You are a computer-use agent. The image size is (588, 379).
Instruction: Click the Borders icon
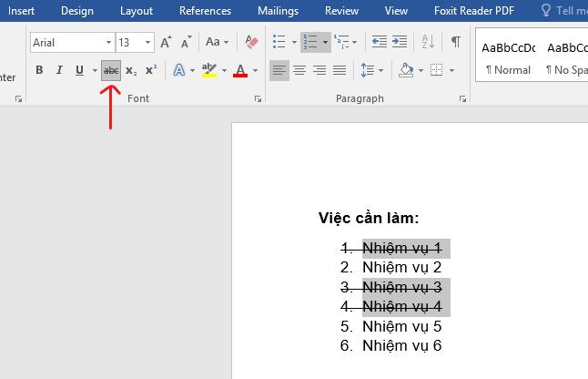pos(437,70)
